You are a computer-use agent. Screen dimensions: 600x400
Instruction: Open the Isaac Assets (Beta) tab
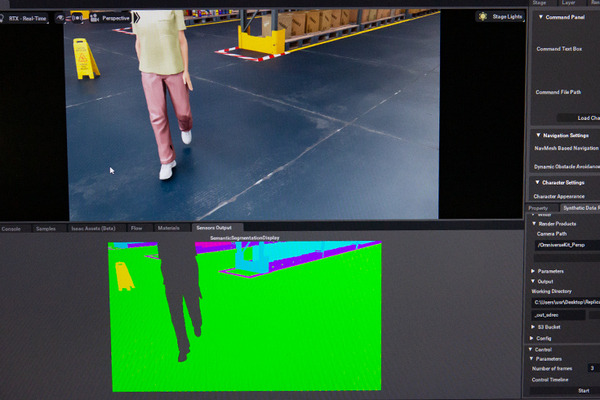point(93,228)
